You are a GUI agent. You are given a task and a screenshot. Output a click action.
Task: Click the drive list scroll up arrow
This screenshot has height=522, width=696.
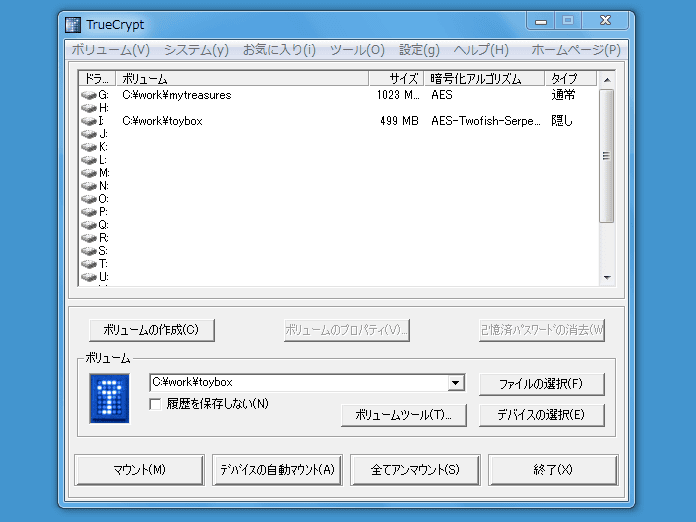pyautogui.click(x=607, y=80)
